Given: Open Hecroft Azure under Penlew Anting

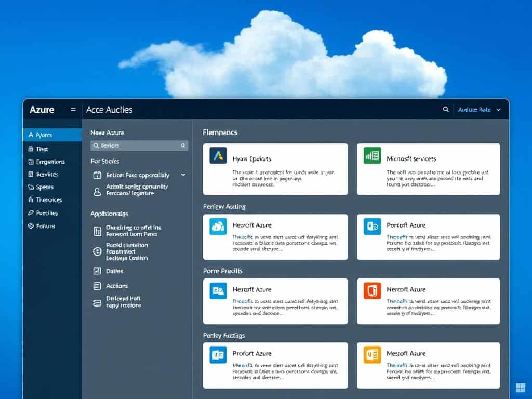Looking at the screenshot, I should click(252, 225).
